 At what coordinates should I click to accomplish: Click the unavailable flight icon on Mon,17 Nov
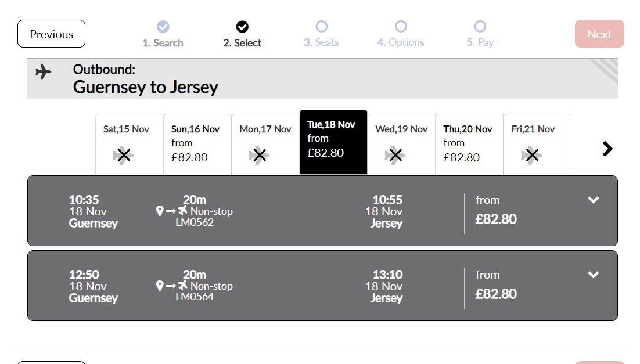coord(259,155)
